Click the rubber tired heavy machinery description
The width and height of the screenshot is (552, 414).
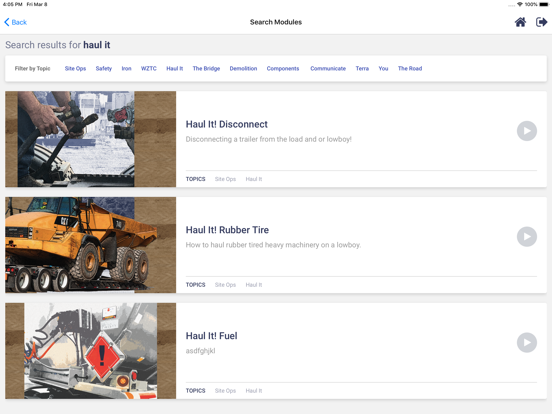point(273,245)
